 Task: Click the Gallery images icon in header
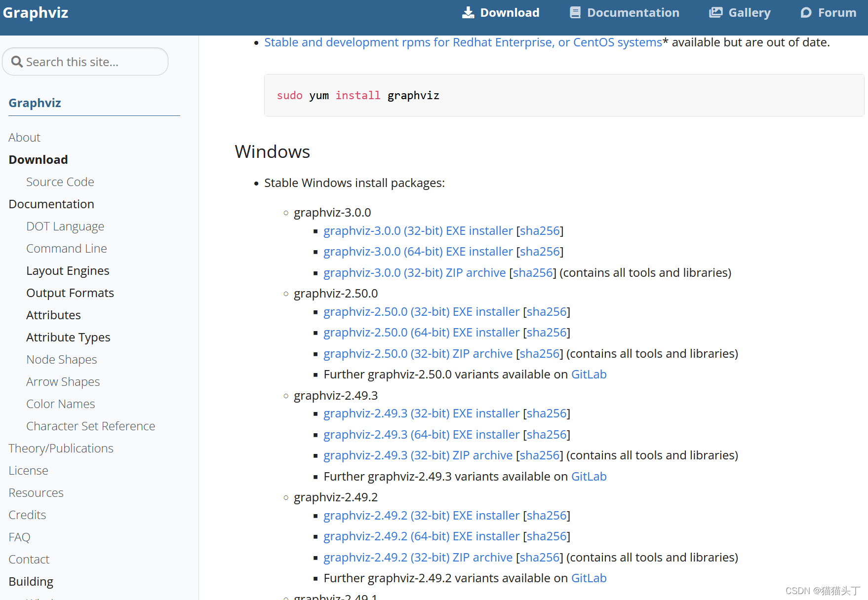(x=715, y=13)
